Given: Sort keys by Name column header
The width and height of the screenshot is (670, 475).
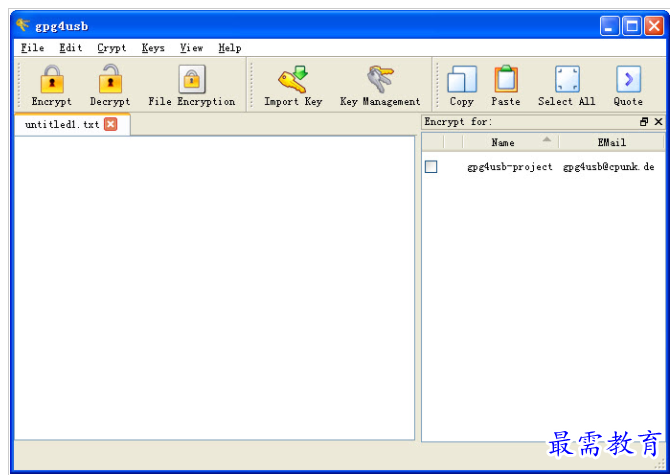Looking at the screenshot, I should [511, 142].
